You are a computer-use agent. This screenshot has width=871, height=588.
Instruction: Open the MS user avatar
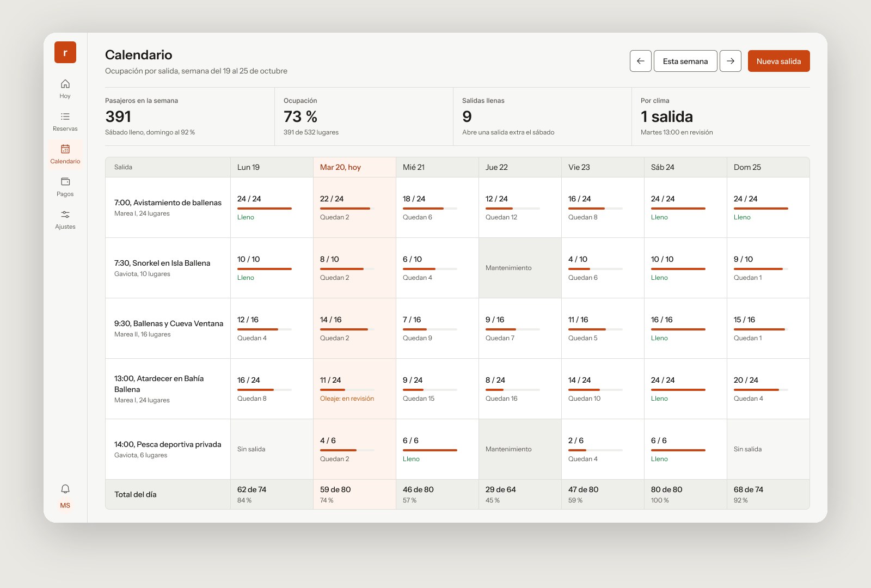[65, 505]
